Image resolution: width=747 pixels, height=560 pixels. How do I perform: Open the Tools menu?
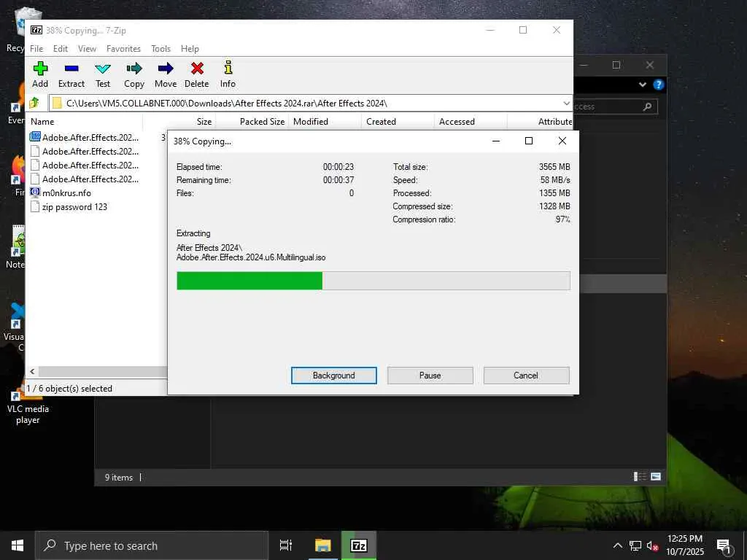[x=160, y=49]
